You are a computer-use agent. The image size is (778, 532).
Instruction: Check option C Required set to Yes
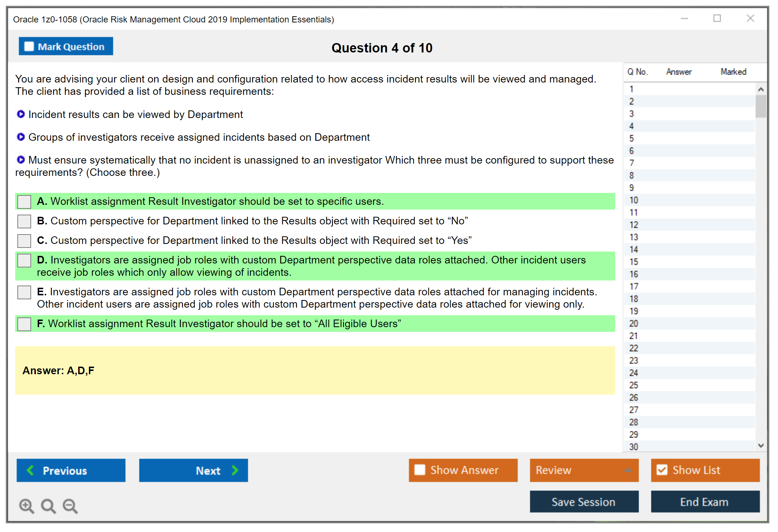pos(24,241)
